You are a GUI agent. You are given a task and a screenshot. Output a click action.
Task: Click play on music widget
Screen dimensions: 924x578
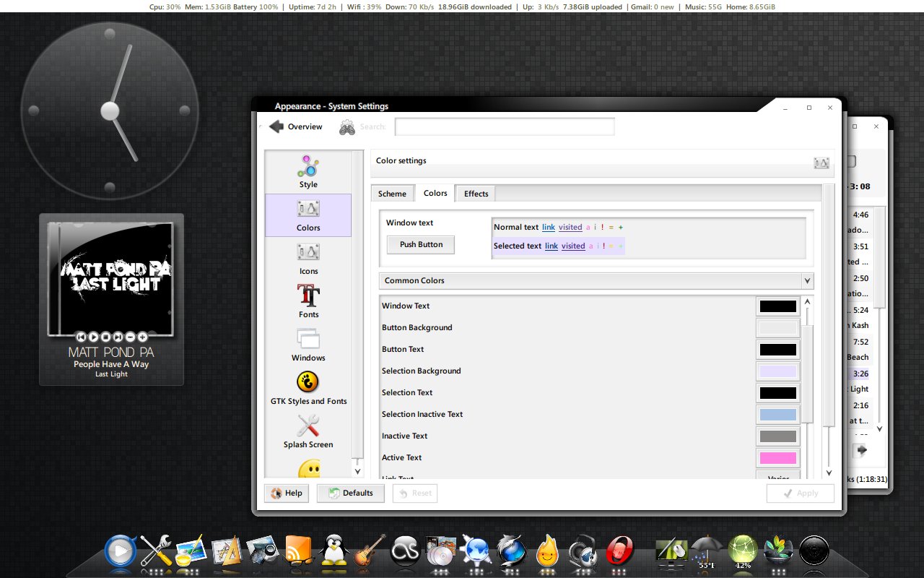tap(93, 337)
